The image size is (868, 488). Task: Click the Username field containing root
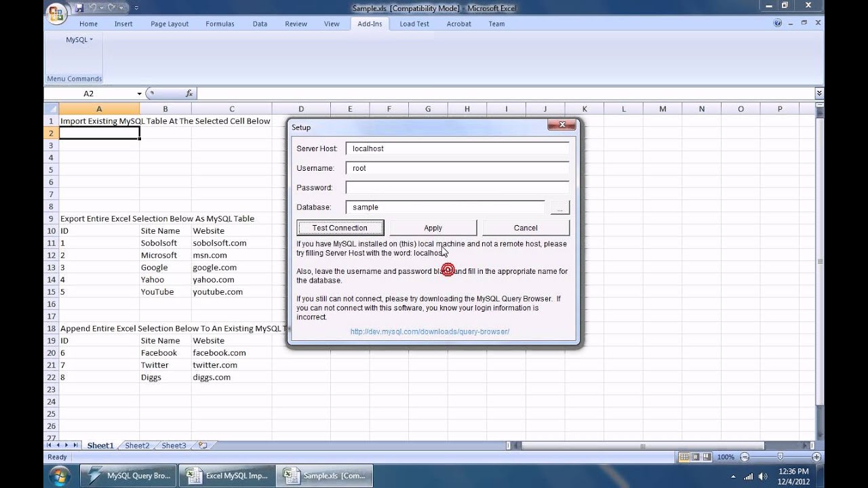click(457, 168)
